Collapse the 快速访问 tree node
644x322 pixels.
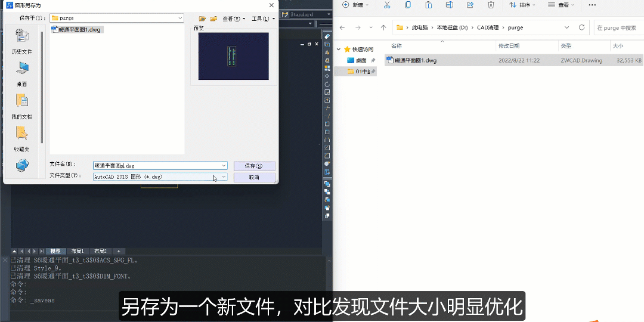(x=339, y=49)
